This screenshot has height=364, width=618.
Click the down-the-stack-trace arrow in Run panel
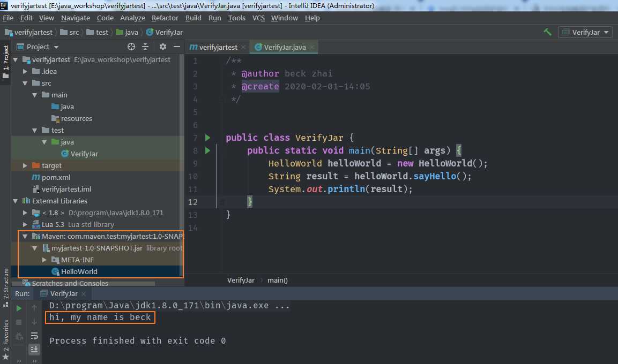click(x=34, y=322)
